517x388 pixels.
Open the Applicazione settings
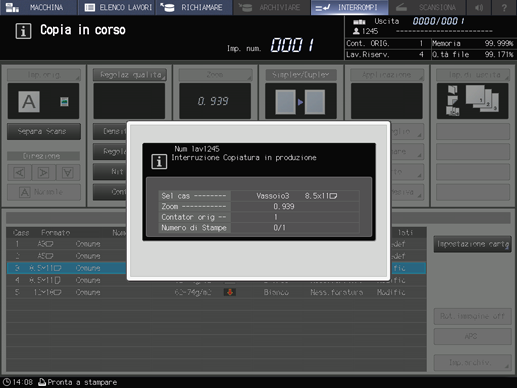coord(387,75)
